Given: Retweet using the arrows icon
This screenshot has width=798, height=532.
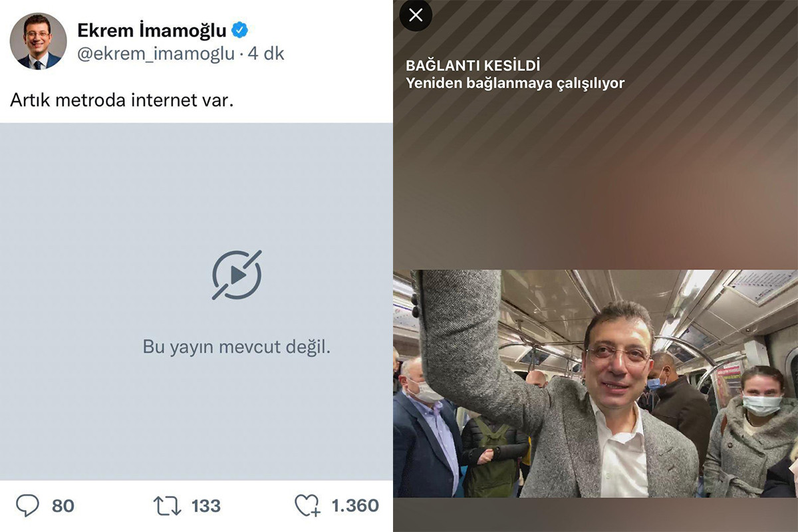Looking at the screenshot, I should [x=167, y=506].
